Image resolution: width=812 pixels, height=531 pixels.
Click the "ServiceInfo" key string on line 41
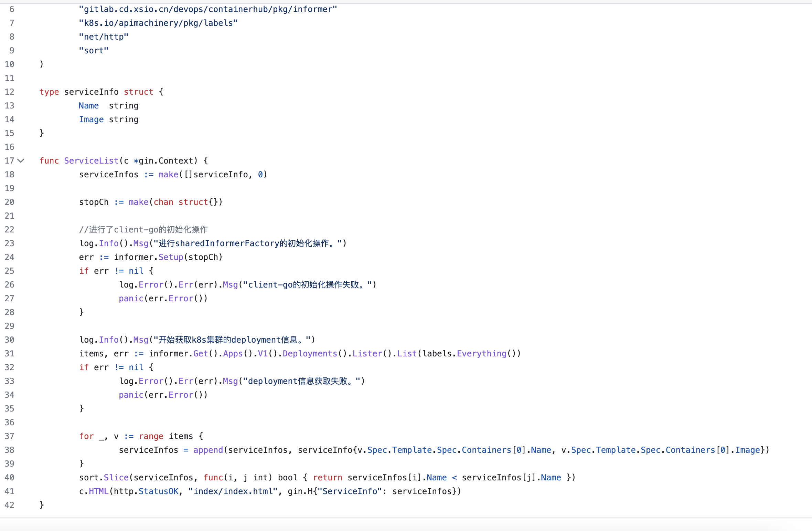click(350, 491)
